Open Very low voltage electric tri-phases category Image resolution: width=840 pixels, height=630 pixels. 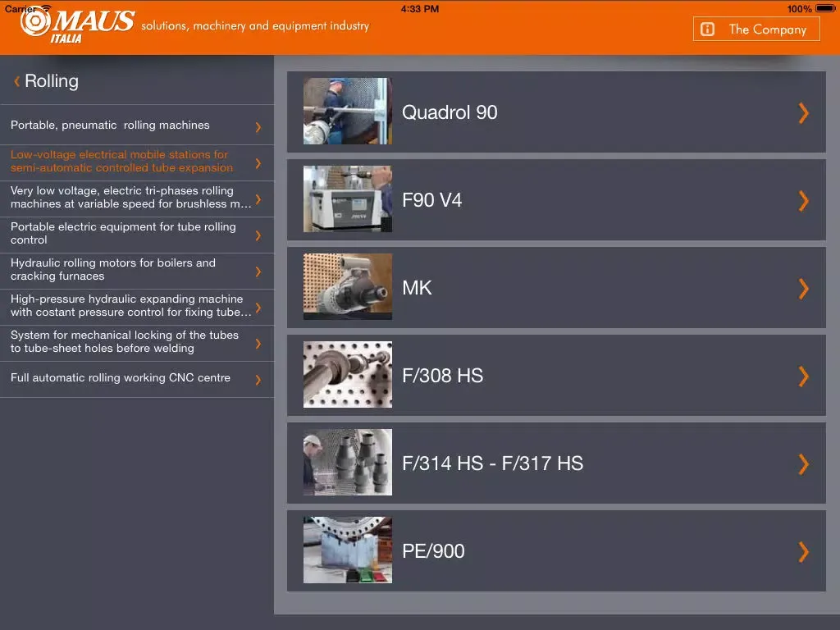click(x=137, y=197)
